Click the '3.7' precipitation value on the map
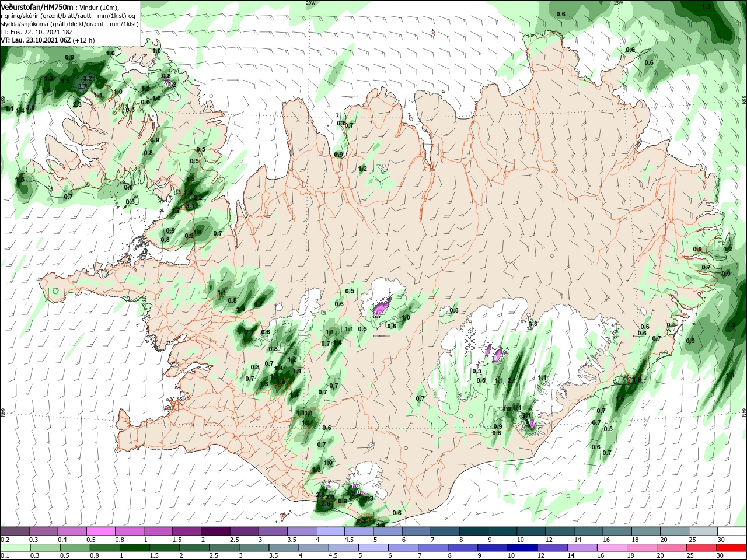Viewport: 747px width, 560px height. point(82,87)
